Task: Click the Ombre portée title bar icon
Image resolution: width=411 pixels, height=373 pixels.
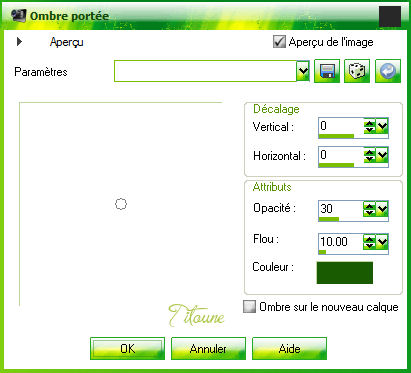Action: pos(19,15)
